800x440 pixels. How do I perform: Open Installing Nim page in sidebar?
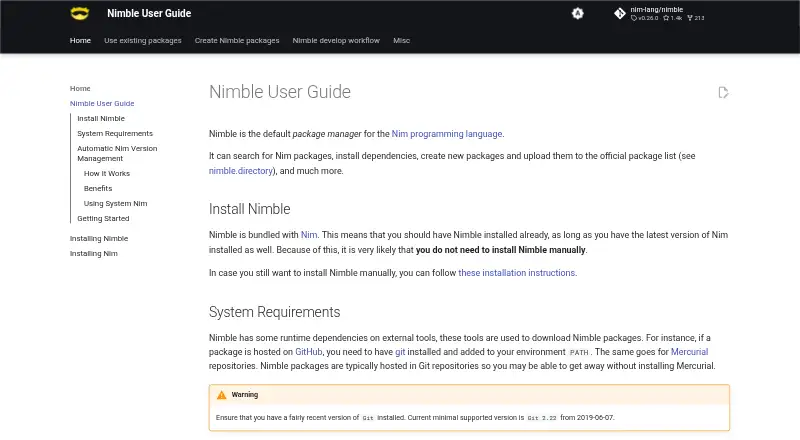pos(93,253)
